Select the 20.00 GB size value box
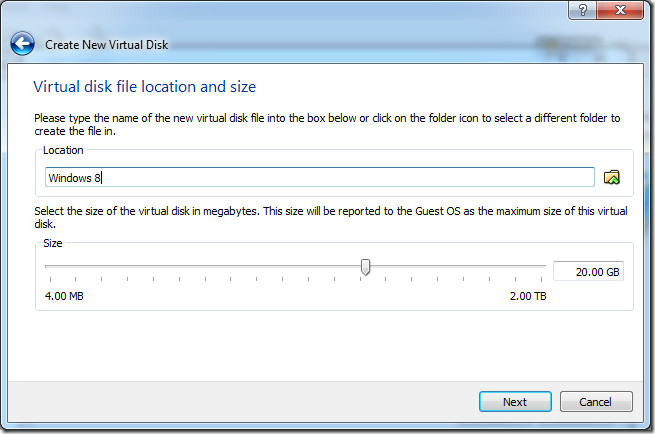655x434 pixels. (x=588, y=272)
